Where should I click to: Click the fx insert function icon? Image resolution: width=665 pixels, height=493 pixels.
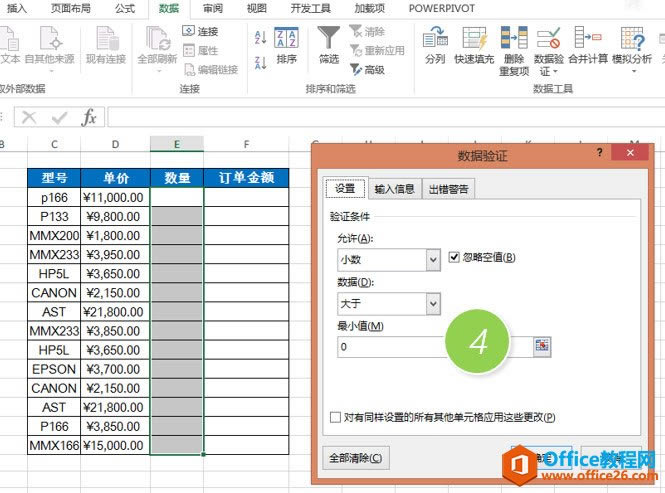click(89, 117)
